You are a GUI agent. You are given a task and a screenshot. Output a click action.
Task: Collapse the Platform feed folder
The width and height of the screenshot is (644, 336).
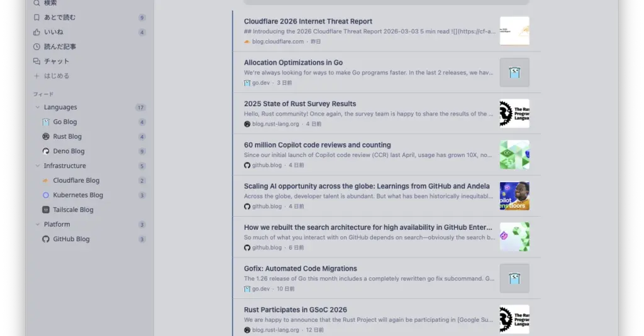click(37, 224)
